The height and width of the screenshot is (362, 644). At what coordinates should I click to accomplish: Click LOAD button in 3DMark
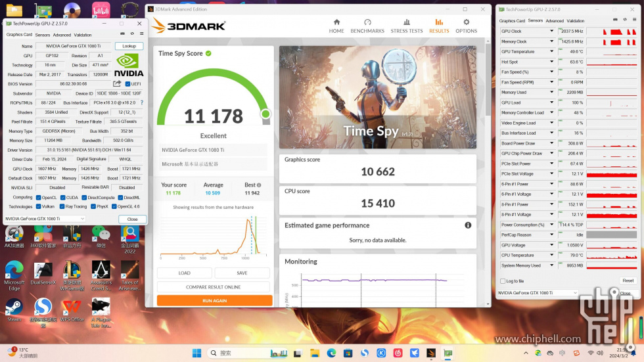[185, 273]
